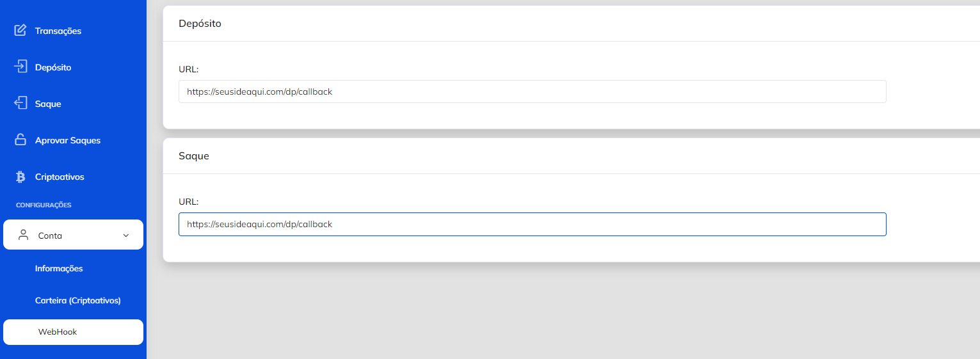Viewport: 980px width, 359px height.
Task: Click the Conta user profile icon
Action: (24, 235)
